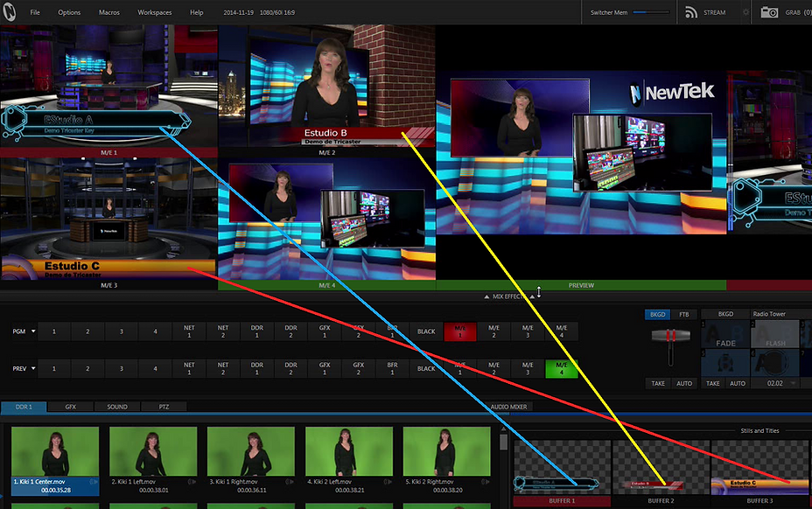Click the Switcher Mem usage bar
Viewport: 812px width, 509px height.
[651, 12]
